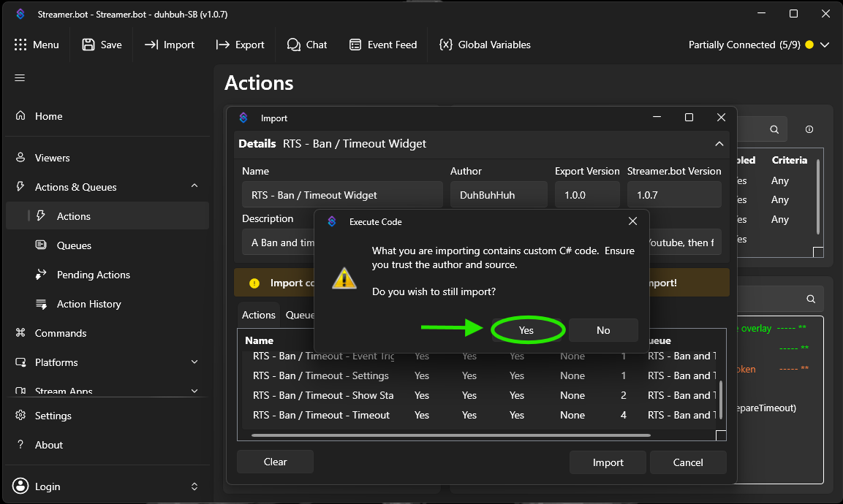Open Settings in the sidebar
The height and width of the screenshot is (504, 843).
point(107,416)
